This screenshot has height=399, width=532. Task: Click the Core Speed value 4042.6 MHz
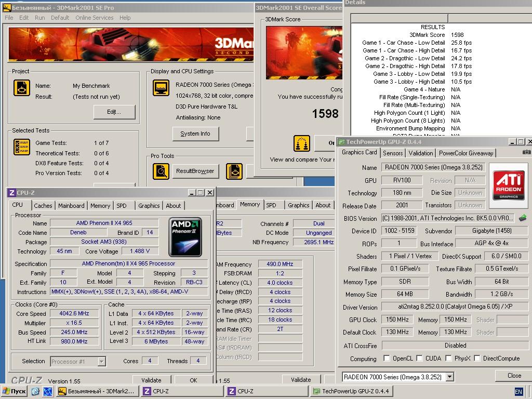(74, 313)
